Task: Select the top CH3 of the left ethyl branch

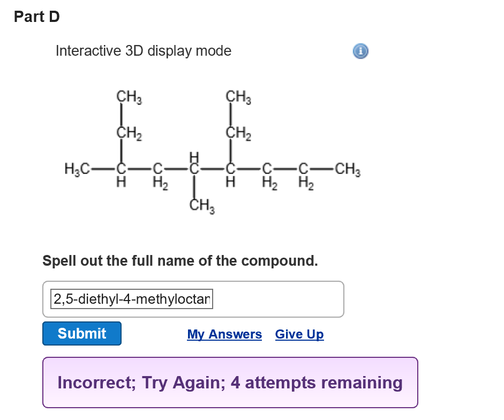Action: (129, 97)
